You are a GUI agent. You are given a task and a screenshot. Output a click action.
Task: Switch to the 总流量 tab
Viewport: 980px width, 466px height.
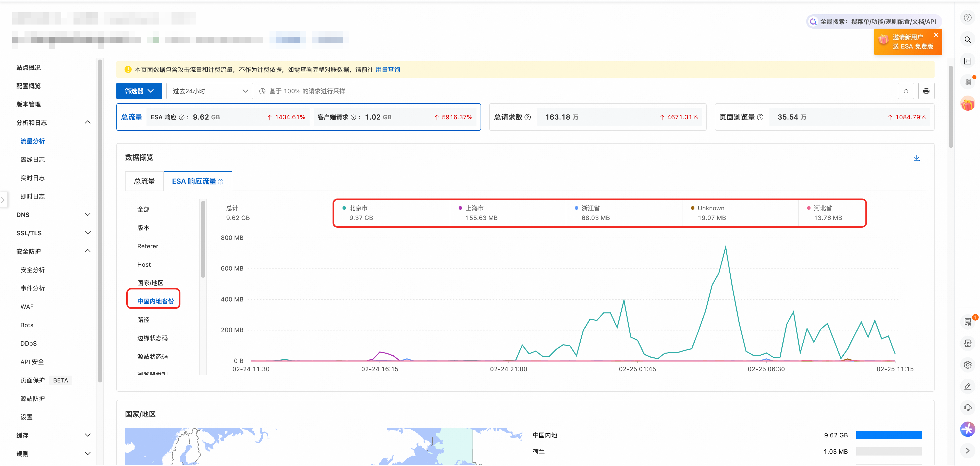coord(144,181)
